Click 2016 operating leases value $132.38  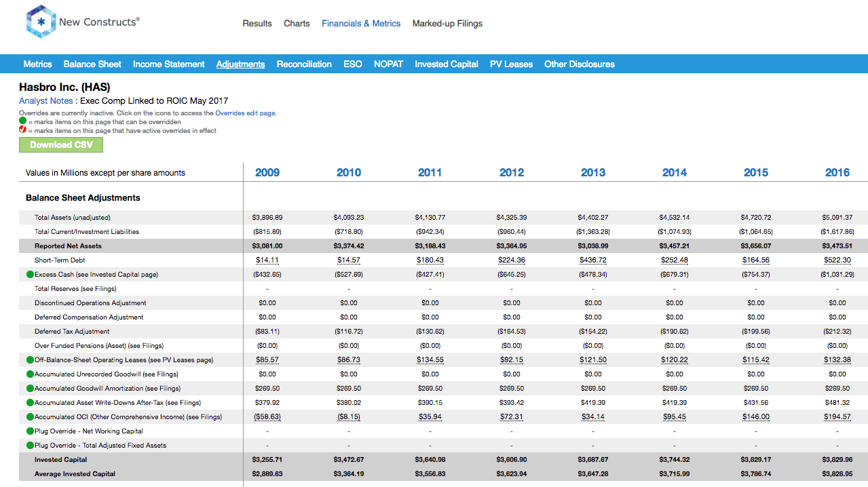837,360
